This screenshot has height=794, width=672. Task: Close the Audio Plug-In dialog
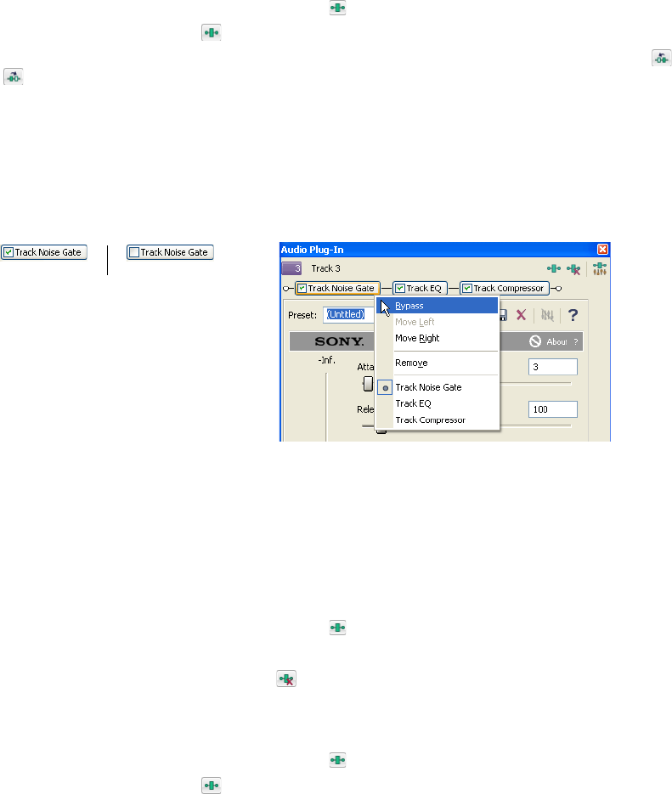[602, 249]
